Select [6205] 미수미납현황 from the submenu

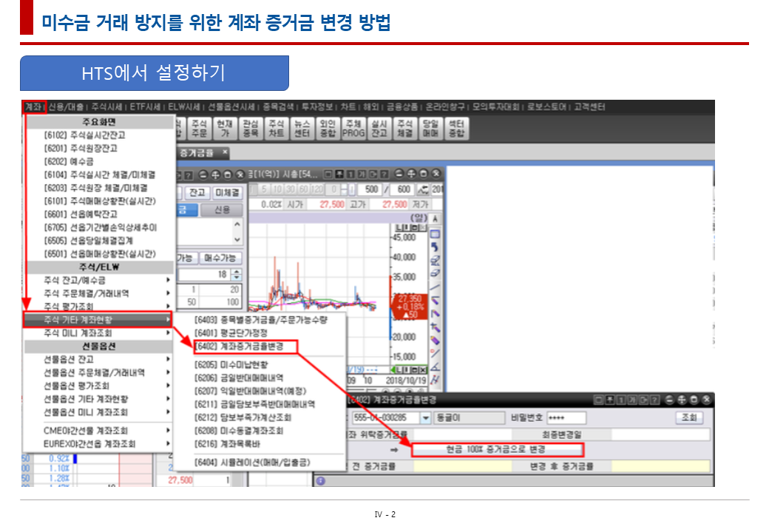231,364
